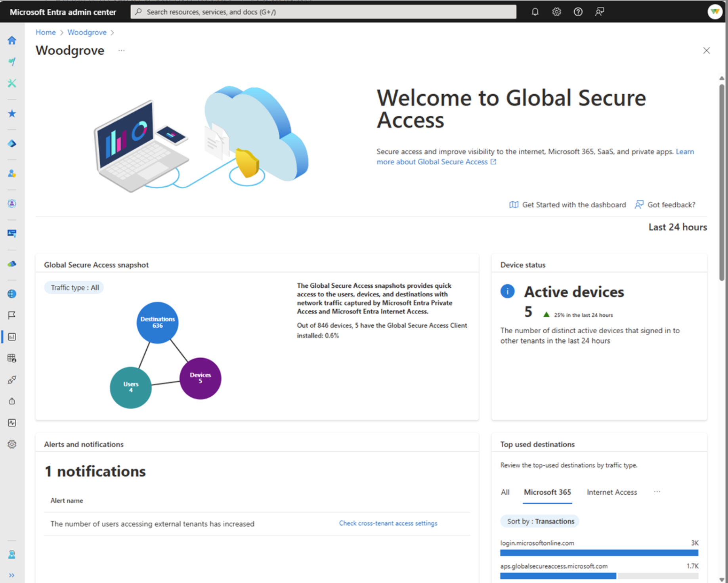Image resolution: width=728 pixels, height=583 pixels.
Task: Open the circled person Protection sidebar icon
Action: pos(12,204)
